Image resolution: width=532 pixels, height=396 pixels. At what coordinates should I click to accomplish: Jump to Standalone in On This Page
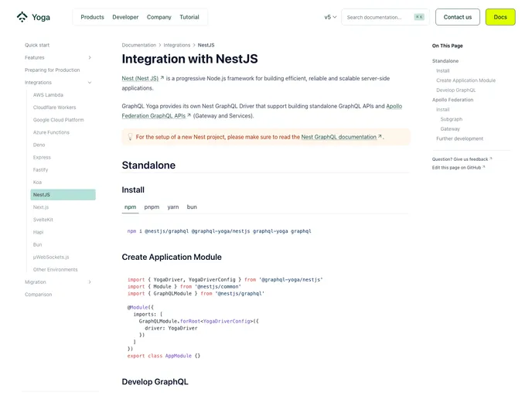click(x=445, y=61)
